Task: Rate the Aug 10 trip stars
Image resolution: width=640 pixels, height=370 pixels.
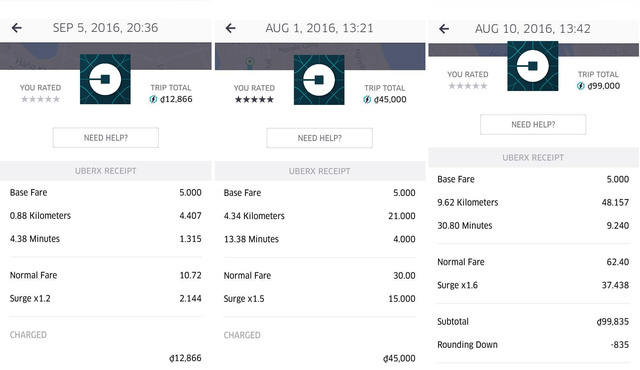Action: [x=468, y=86]
